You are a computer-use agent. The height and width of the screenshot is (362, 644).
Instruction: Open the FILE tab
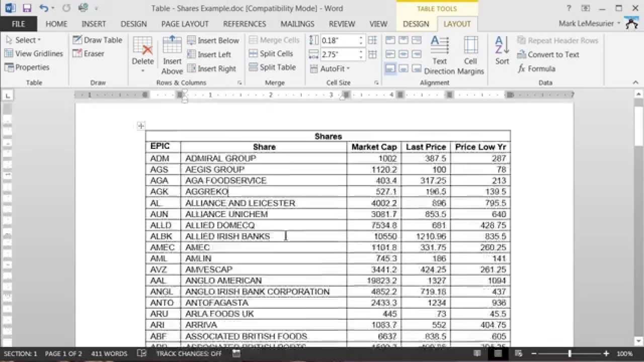[18, 24]
